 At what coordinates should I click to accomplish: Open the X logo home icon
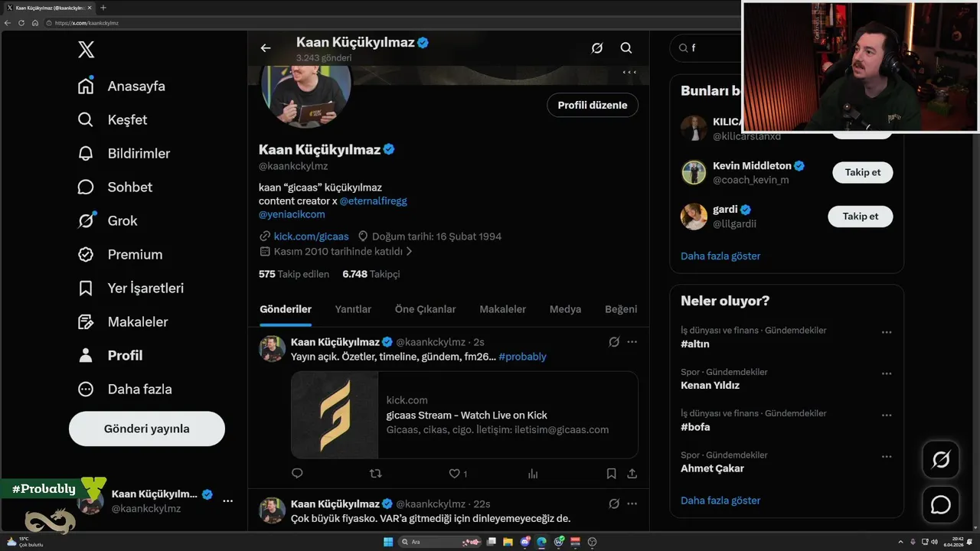click(x=87, y=51)
